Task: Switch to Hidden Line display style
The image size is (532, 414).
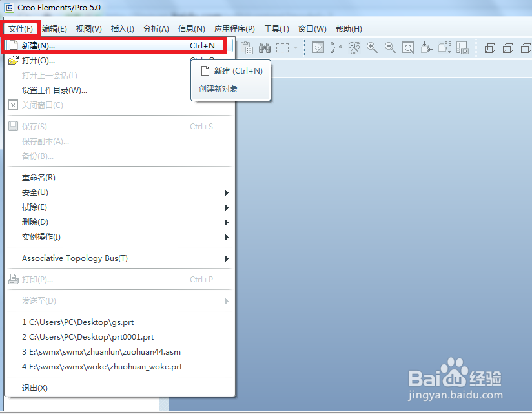Action: coord(508,48)
